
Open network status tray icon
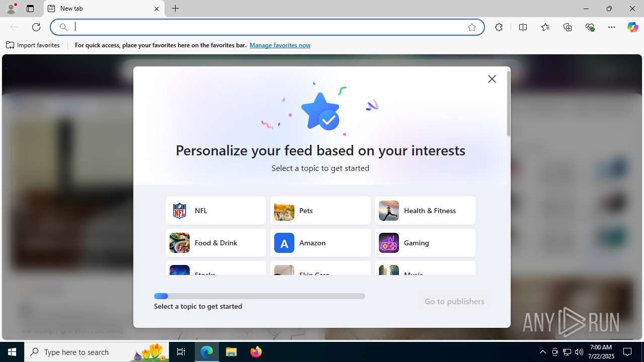coord(567,352)
